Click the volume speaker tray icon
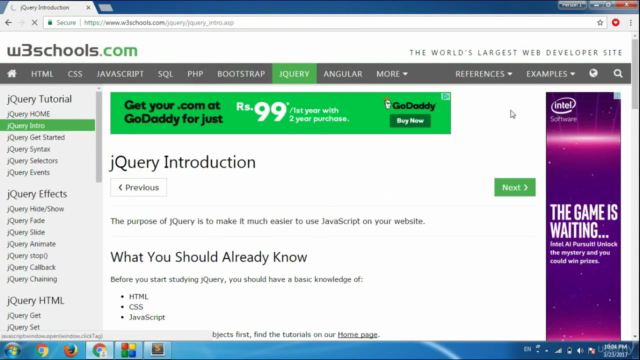 (580, 351)
